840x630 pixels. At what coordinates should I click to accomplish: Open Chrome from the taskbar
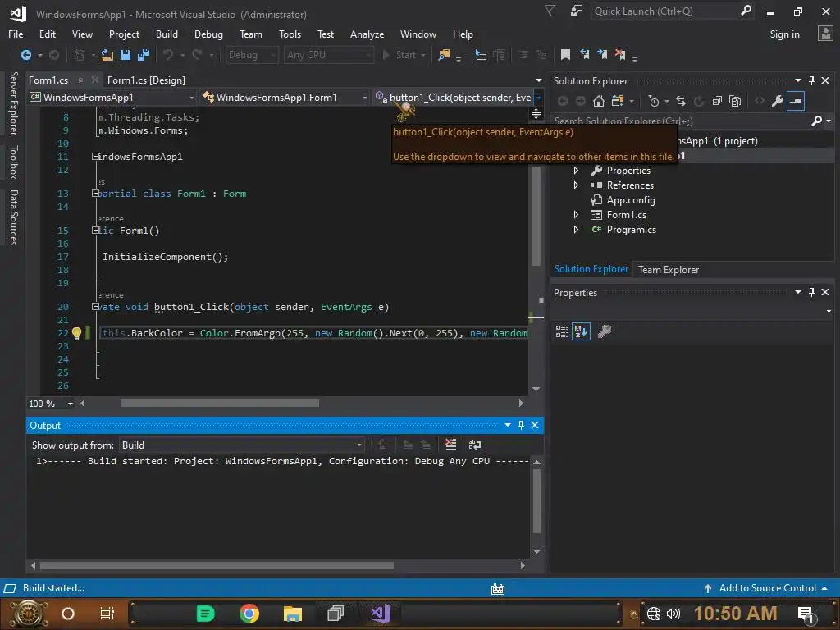249,614
